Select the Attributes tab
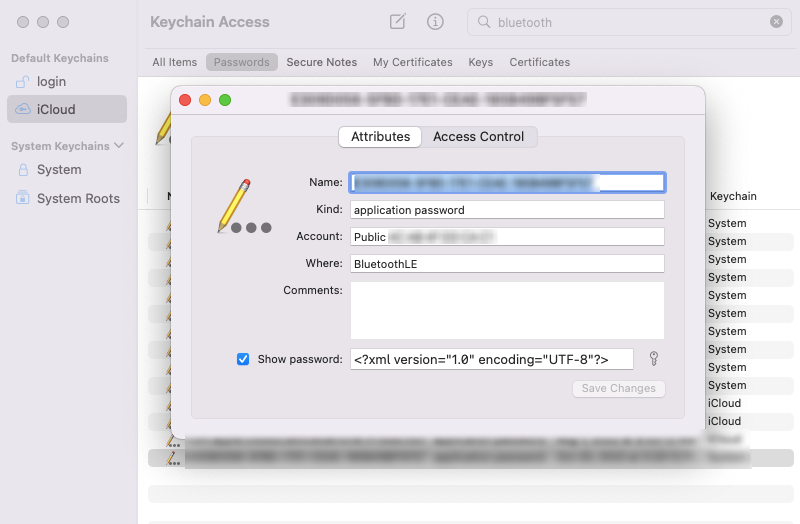800x524 pixels. pos(380,137)
